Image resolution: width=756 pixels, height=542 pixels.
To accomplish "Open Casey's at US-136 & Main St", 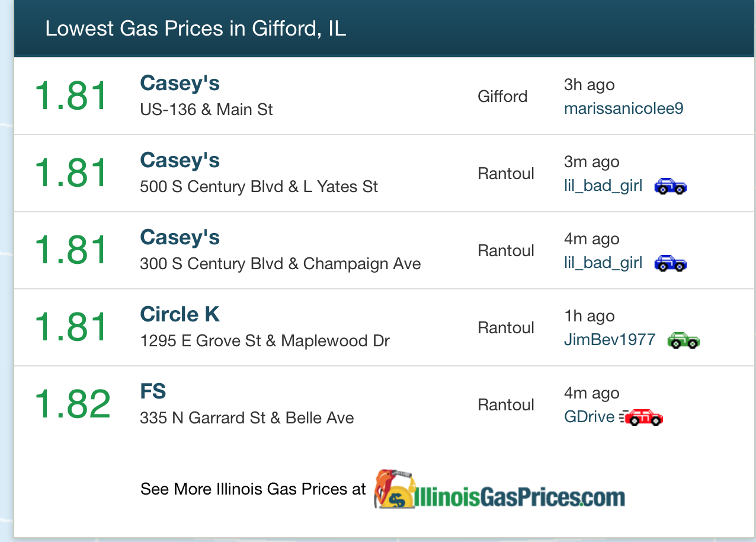I will pos(180,83).
